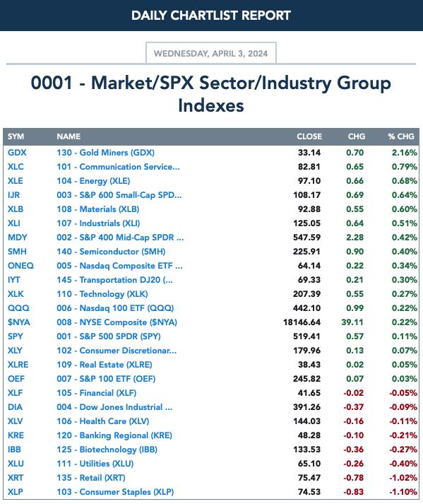
Task: Open 120 - Banking Regional (KRE) entry
Action: click(114, 435)
